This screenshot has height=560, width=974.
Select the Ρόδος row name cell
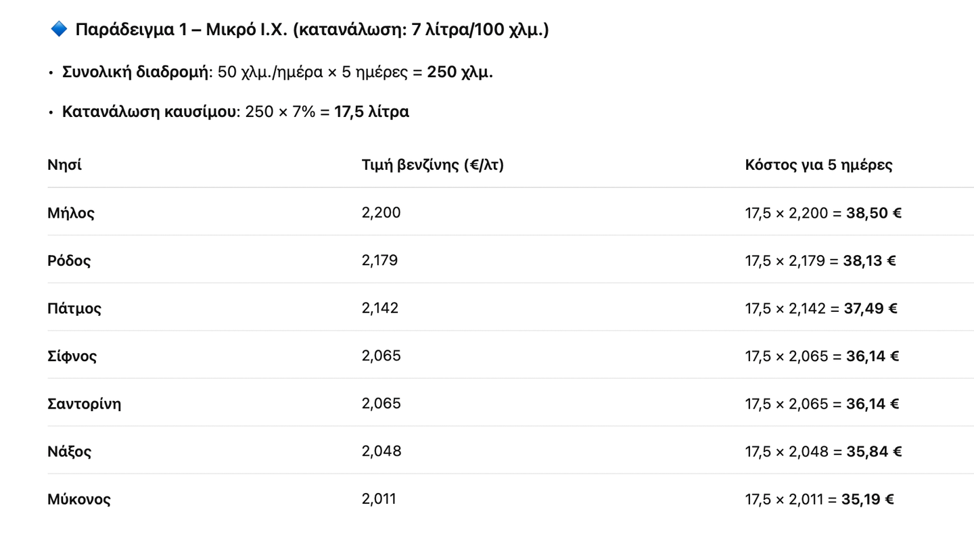(69, 261)
